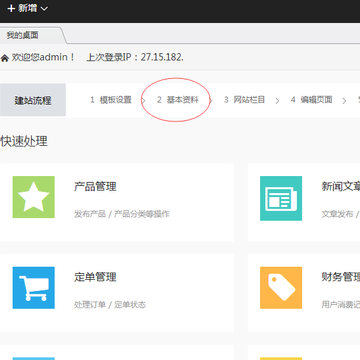Click the 处理订单 / 定单状态 description
The image size is (360, 360).
[110, 305]
